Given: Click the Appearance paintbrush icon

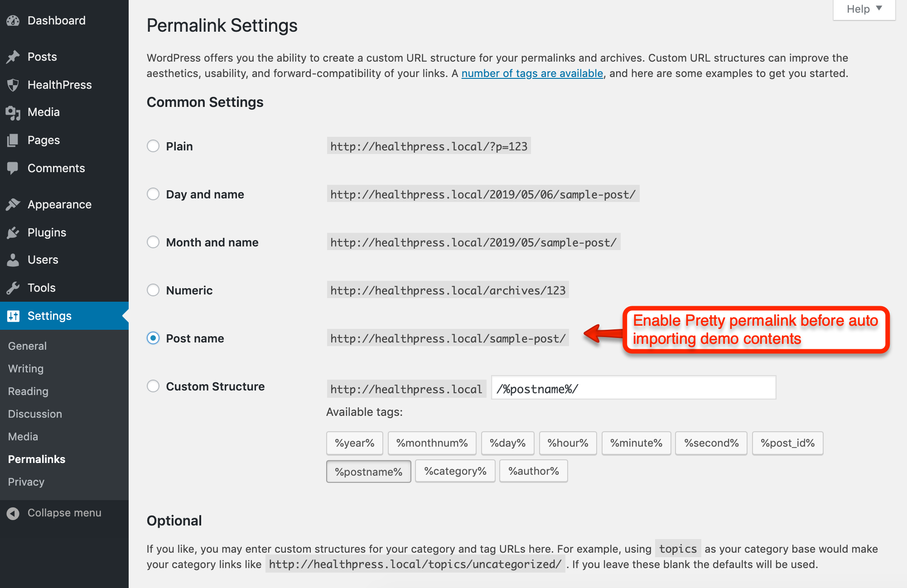Looking at the screenshot, I should coord(13,205).
